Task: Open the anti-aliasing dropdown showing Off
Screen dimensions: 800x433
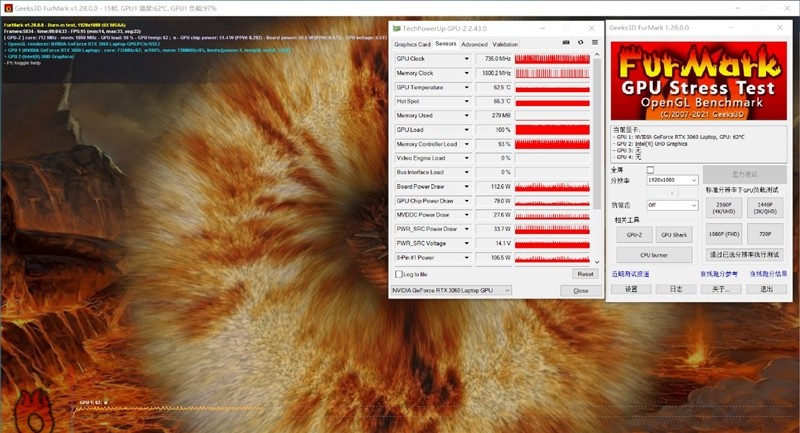Action: (x=672, y=205)
